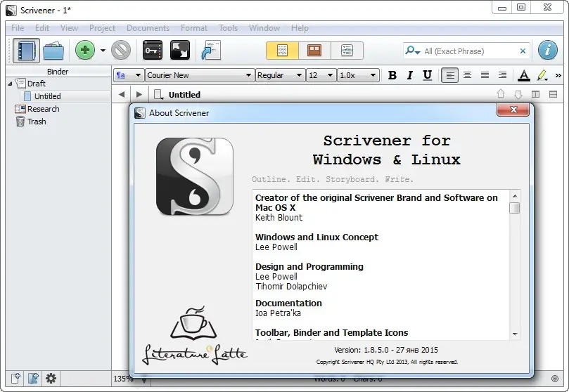Open the Binder gear actions menu
The width and height of the screenshot is (569, 392).
51,379
